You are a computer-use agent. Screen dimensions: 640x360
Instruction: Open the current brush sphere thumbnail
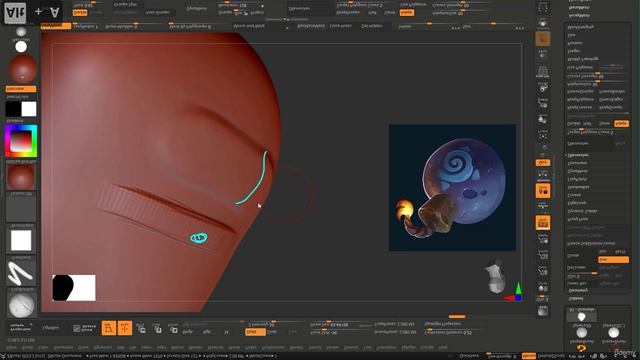tap(21, 305)
